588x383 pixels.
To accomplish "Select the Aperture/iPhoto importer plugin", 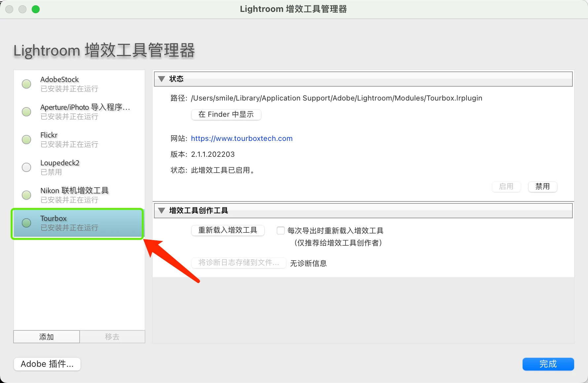I will pos(79,112).
